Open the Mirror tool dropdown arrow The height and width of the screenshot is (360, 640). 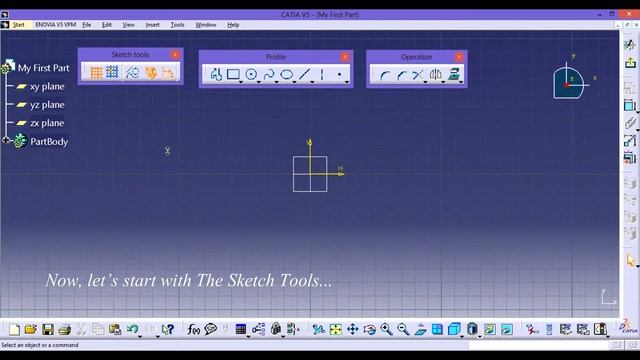pyautogui.click(x=444, y=82)
